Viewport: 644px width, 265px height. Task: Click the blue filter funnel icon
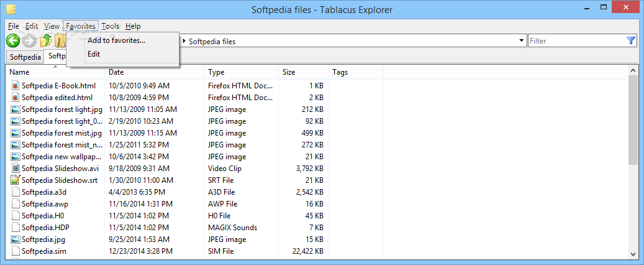(x=631, y=40)
